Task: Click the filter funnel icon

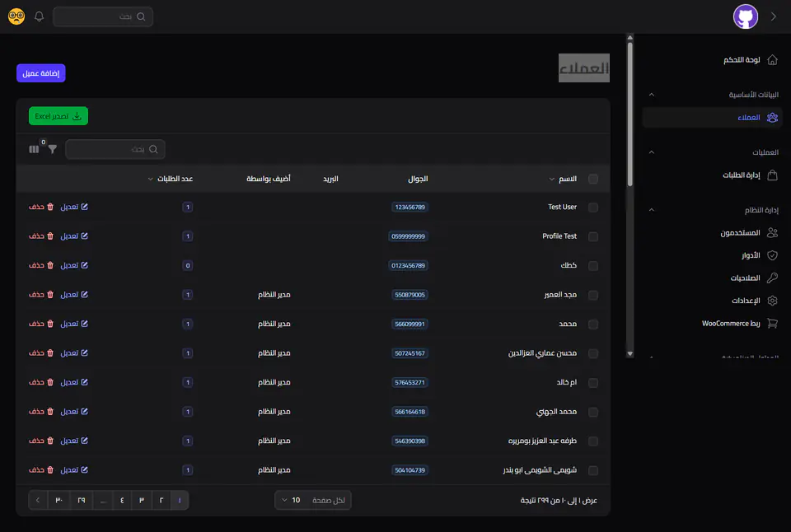Action: [53, 149]
